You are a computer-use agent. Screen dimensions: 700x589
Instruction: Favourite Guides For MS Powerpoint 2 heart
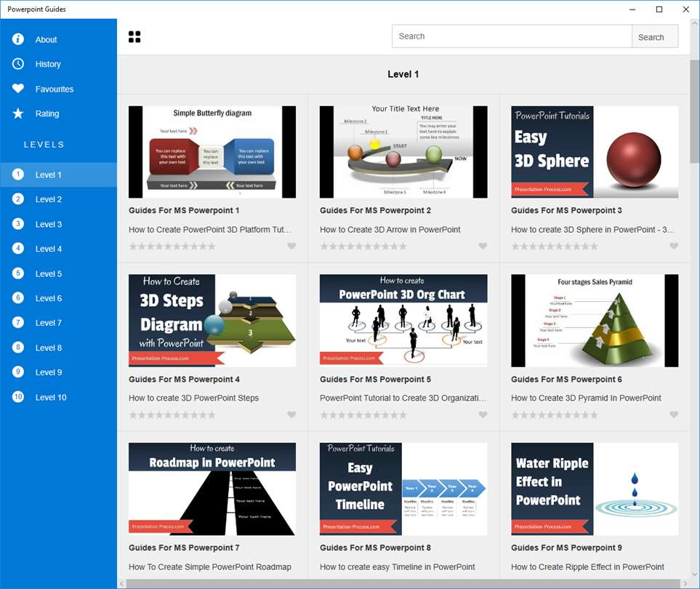[483, 246]
